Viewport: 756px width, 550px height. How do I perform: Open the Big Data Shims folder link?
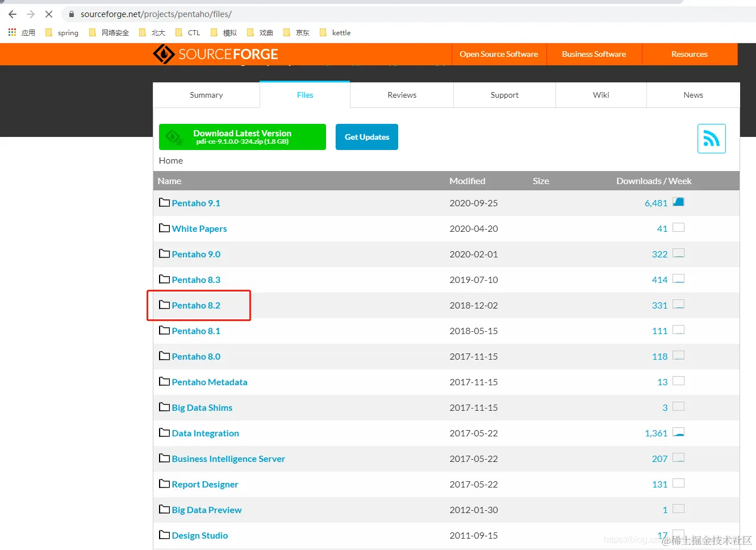[202, 407]
